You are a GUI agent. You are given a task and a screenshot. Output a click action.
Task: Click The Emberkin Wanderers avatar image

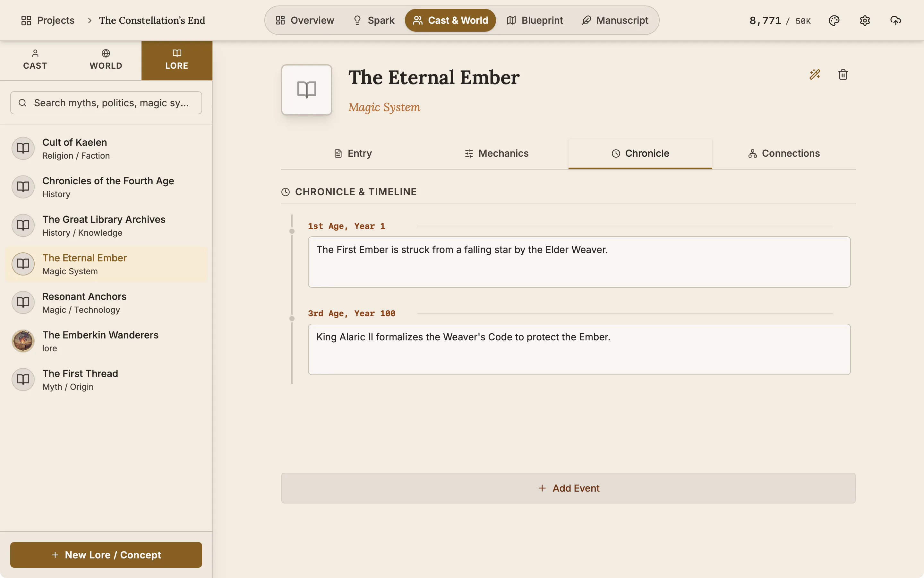coord(23,341)
